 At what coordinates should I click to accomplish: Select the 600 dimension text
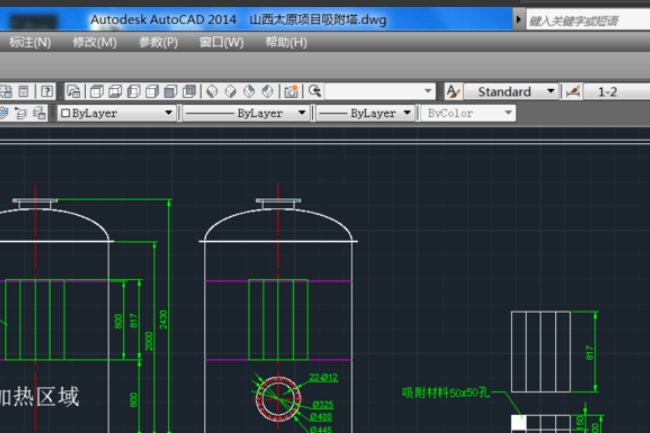click(133, 400)
